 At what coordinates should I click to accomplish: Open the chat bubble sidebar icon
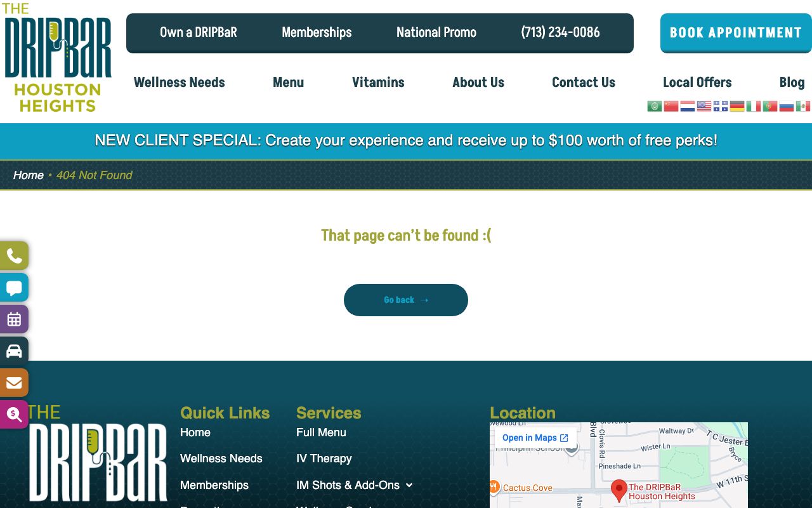click(14, 288)
